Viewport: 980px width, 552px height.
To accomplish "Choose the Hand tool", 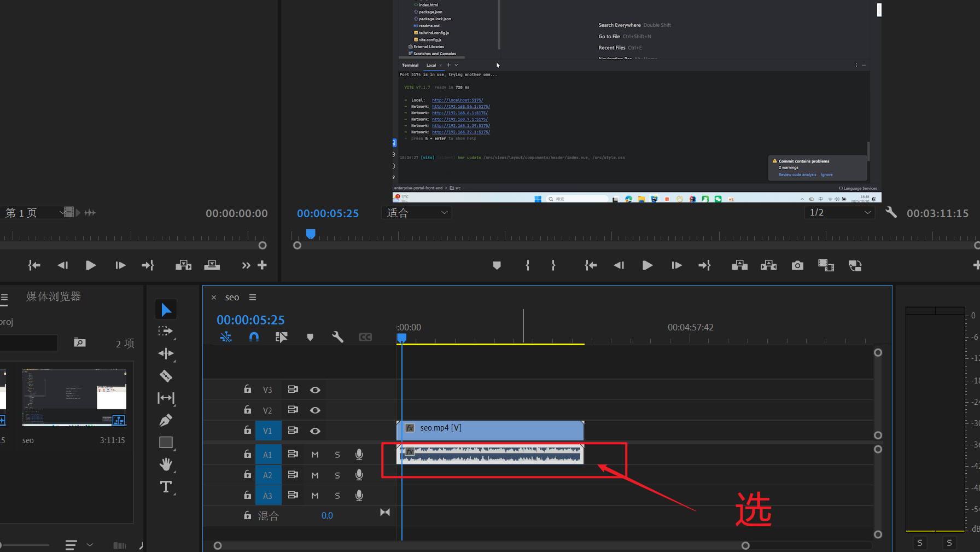I will tap(166, 464).
